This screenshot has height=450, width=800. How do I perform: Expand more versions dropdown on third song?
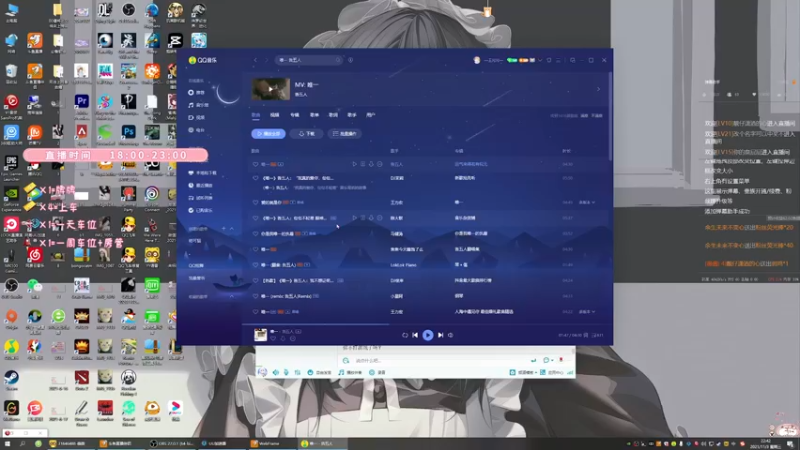tap(587, 203)
